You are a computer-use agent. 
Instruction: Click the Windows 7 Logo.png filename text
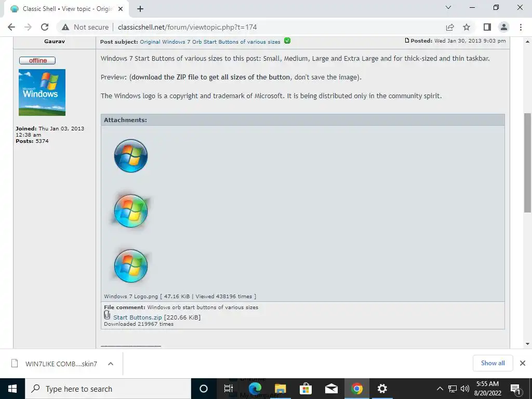pos(131,296)
